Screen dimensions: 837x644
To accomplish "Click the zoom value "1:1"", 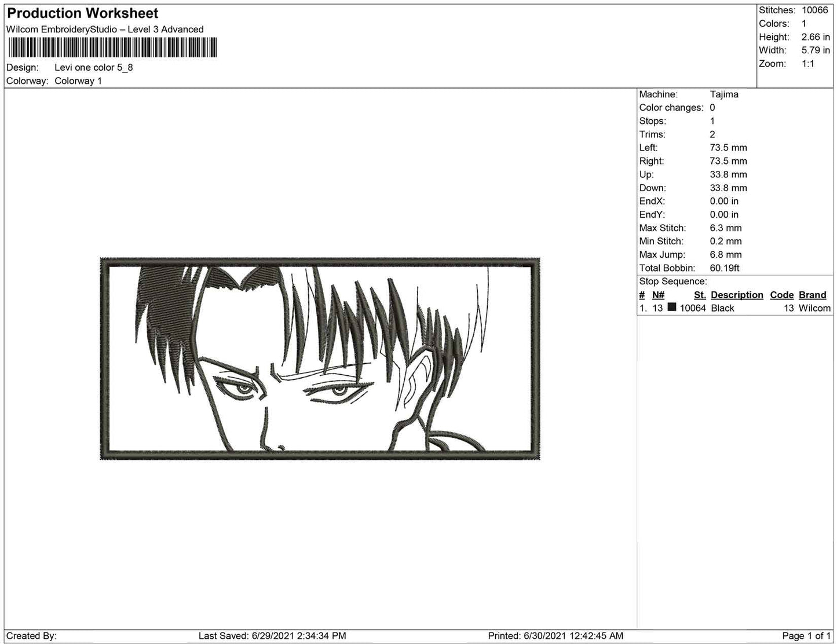I will [808, 64].
